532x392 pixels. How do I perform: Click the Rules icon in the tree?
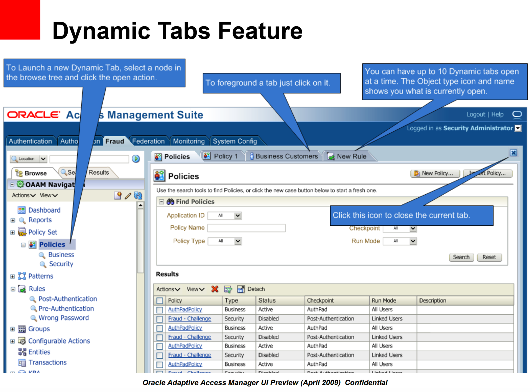click(22, 289)
